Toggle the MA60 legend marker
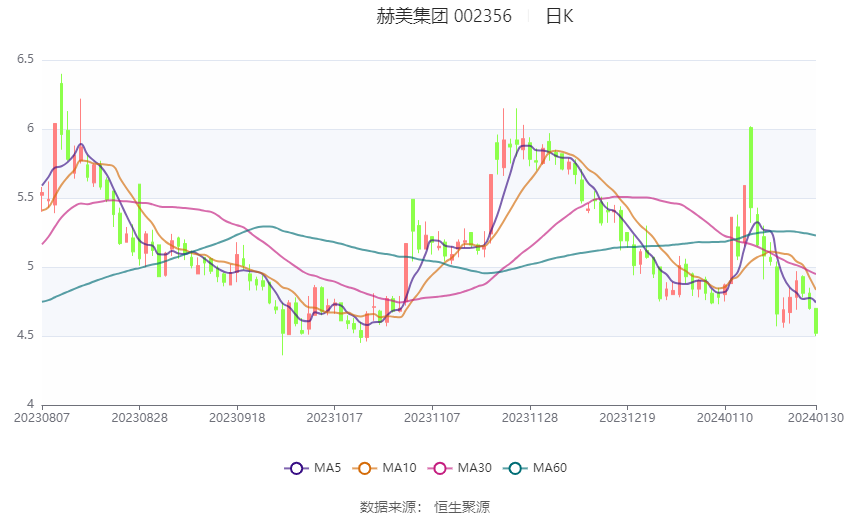This screenshot has width=850, height=517. point(515,468)
